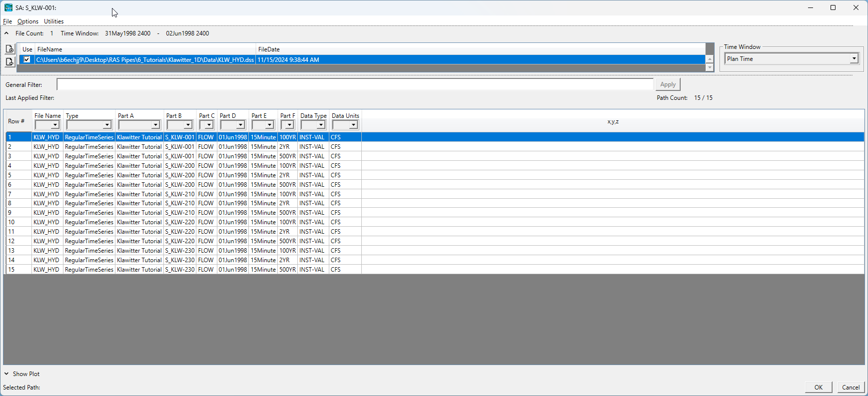Viewport: 868px width, 396px height.
Task: Collapse the File Count section chevron
Action: click(x=6, y=33)
